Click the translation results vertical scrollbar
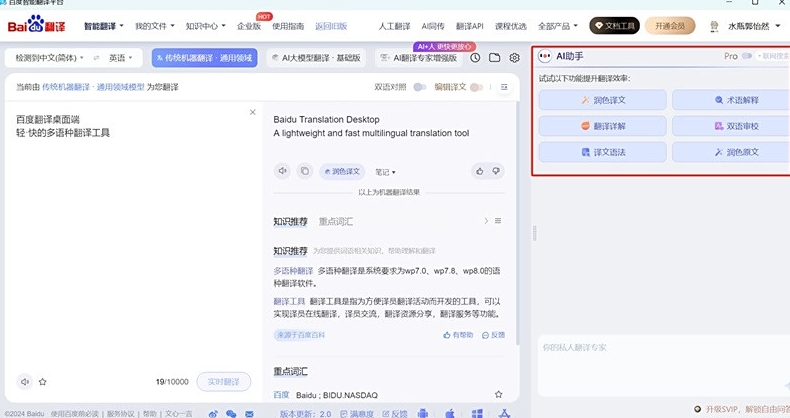The image size is (790, 418). pos(518,223)
